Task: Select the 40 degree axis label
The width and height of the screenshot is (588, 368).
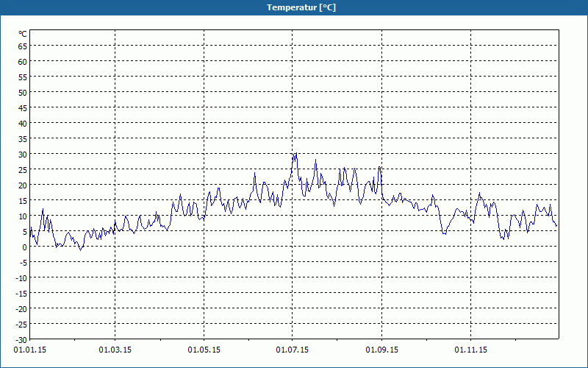Action: point(23,124)
